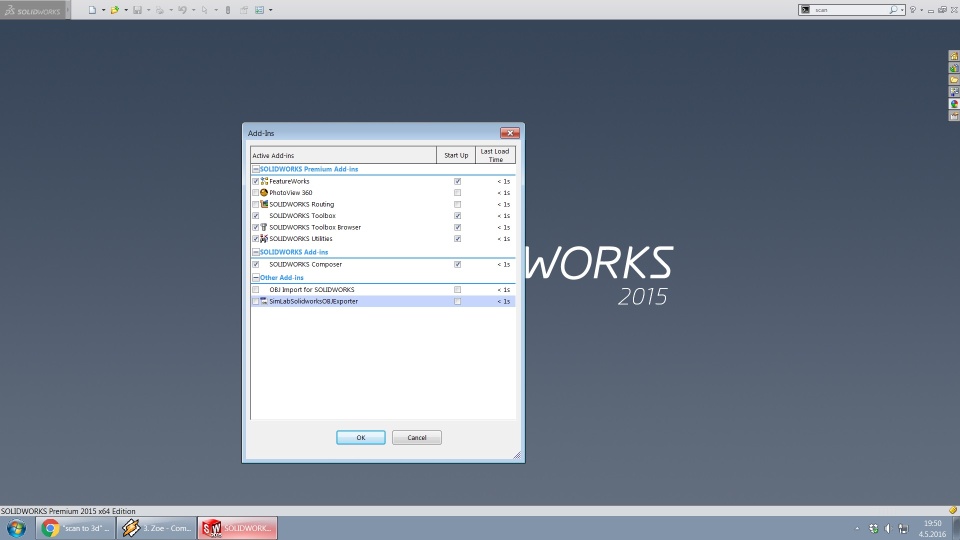
Task: Click the SOLIDWORKS Routing add-in icon
Action: point(264,204)
